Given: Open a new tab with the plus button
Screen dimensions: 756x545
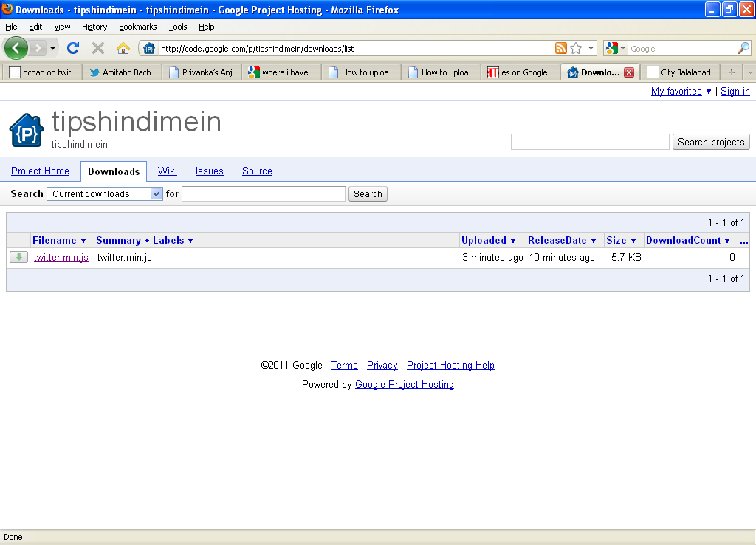Looking at the screenshot, I should pyautogui.click(x=732, y=72).
